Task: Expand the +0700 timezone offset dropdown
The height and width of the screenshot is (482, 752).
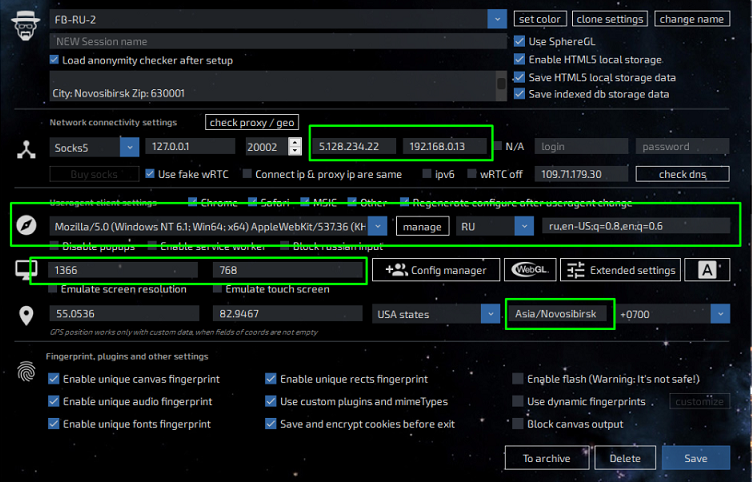Action: (720, 314)
